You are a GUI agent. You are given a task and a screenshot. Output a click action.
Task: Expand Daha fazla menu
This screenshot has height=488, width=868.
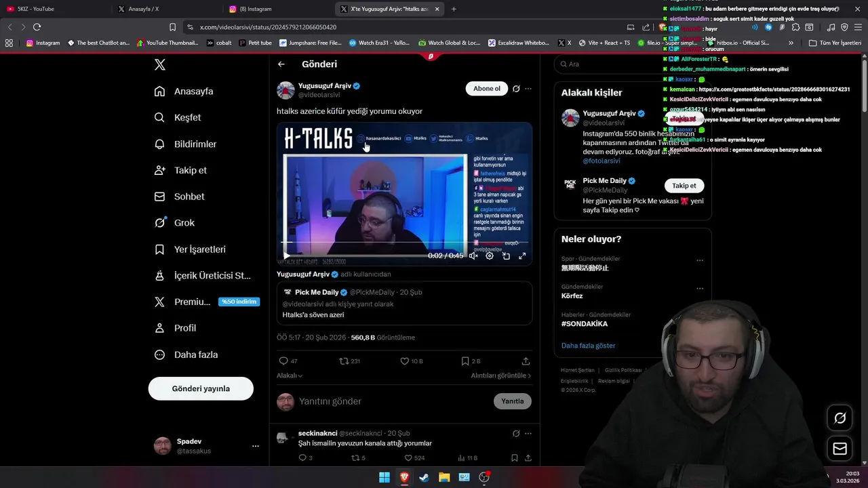click(186, 354)
